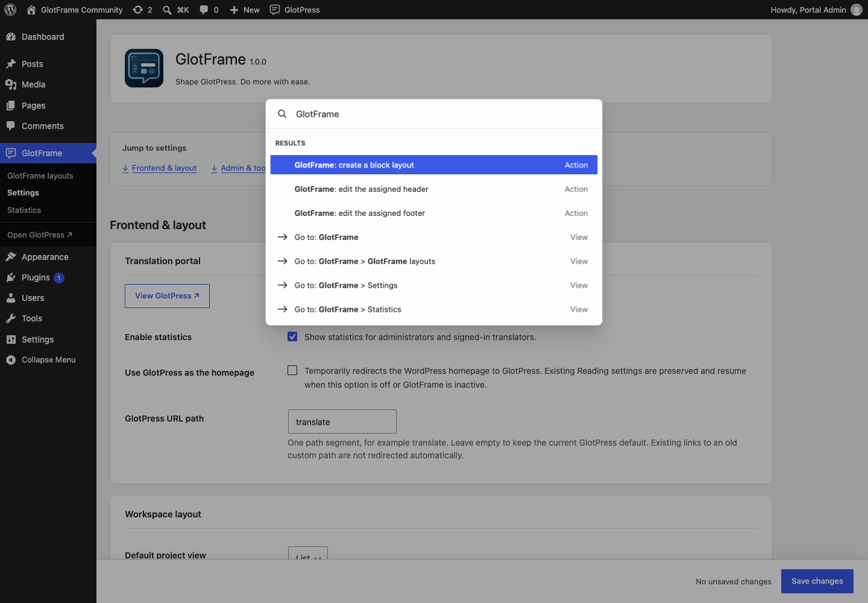Click the New plus icon in the admin bar
The height and width of the screenshot is (603, 868).
click(234, 10)
